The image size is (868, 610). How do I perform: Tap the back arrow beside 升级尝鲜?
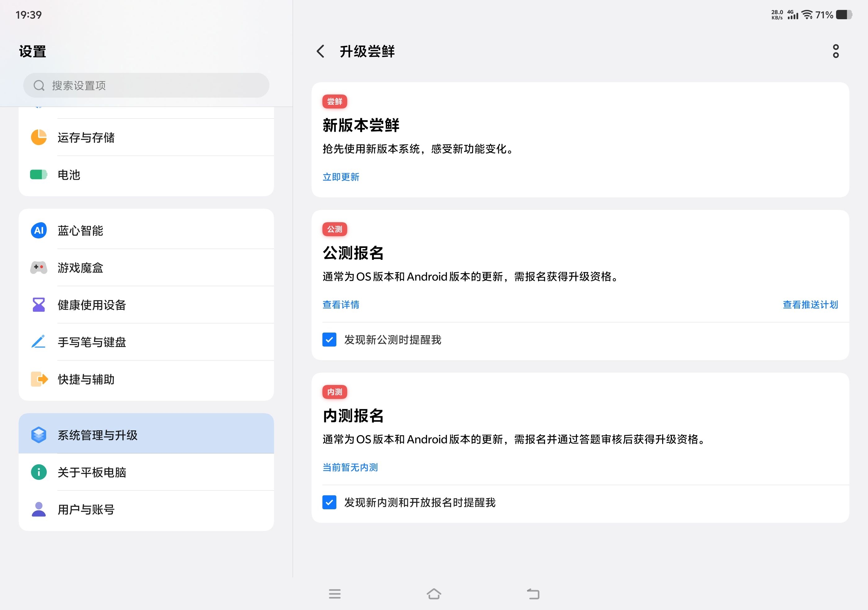tap(320, 51)
